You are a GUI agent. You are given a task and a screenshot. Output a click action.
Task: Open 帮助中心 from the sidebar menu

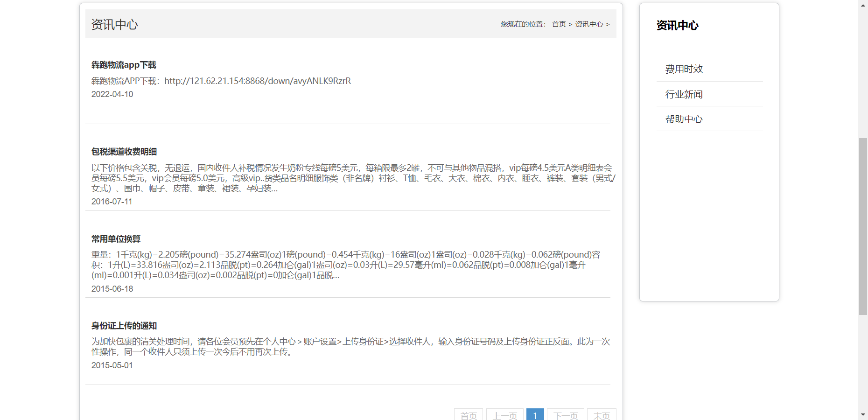684,119
